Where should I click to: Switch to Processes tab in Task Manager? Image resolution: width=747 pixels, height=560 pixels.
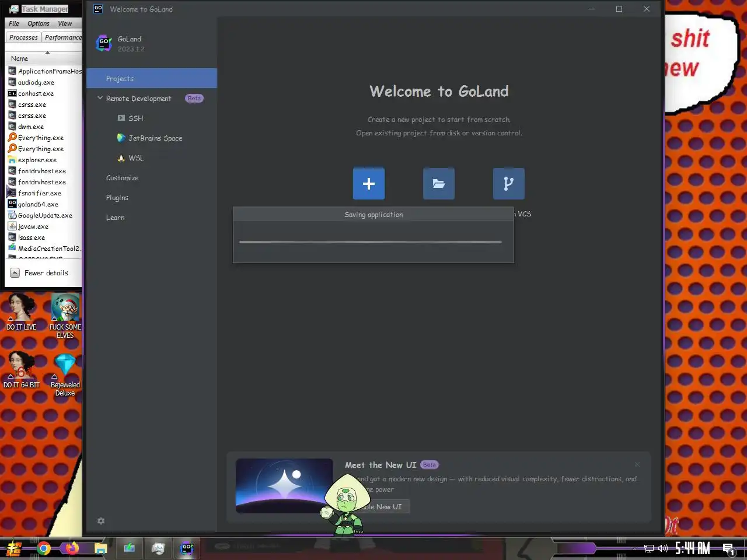point(23,37)
